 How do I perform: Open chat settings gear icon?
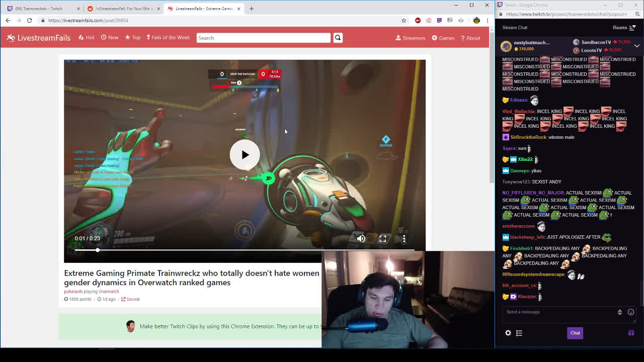(508, 333)
